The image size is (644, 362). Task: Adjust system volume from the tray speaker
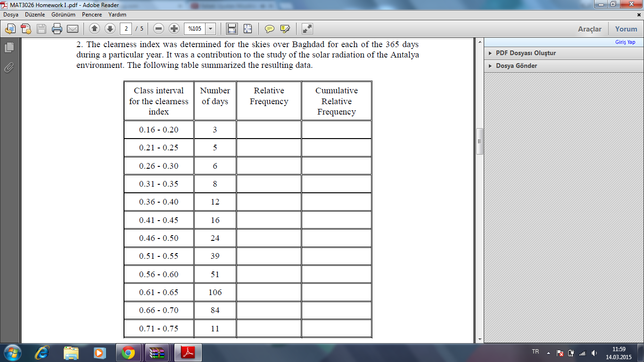tap(594, 353)
